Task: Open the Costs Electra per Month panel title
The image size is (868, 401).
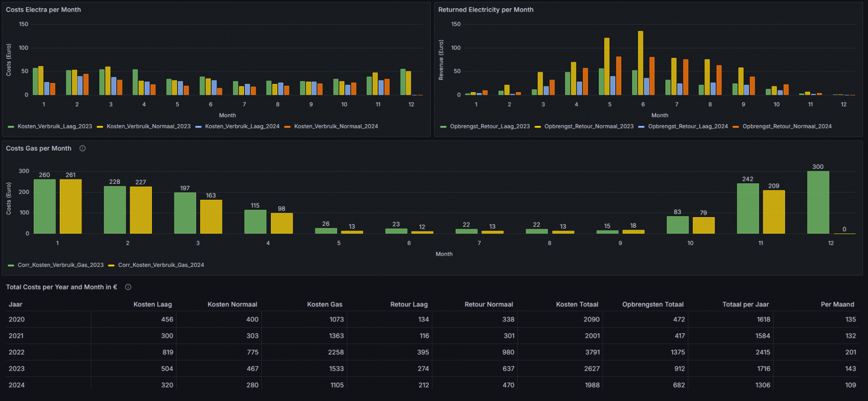Action: click(x=43, y=10)
